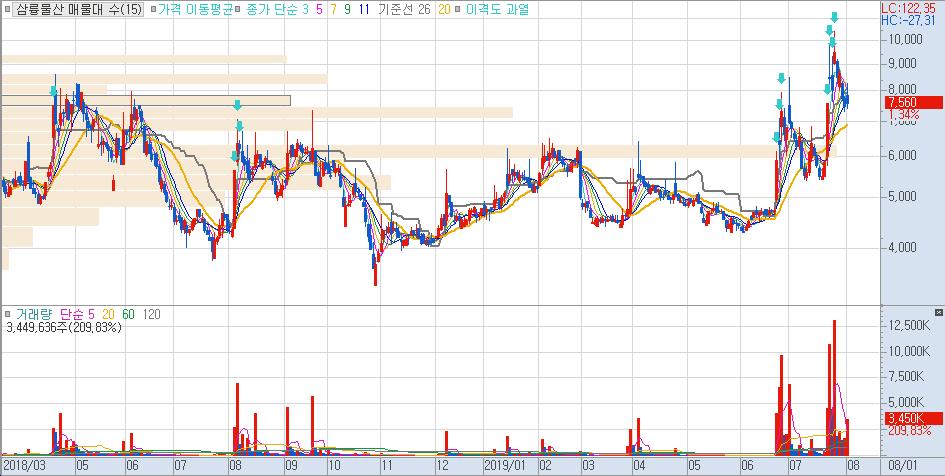Click the 3,449,636주(209.83%) volume readout
The image size is (945, 476).
coord(64,328)
